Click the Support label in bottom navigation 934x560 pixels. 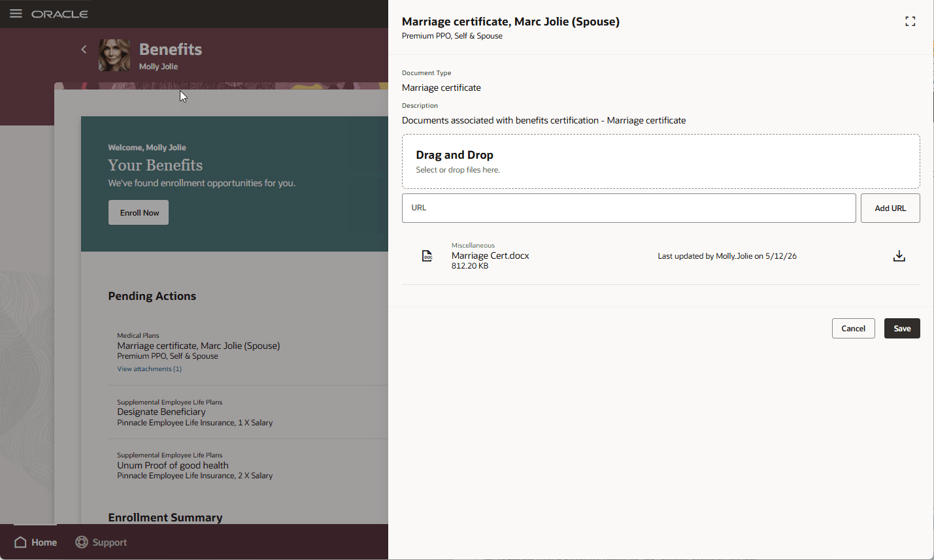110,542
